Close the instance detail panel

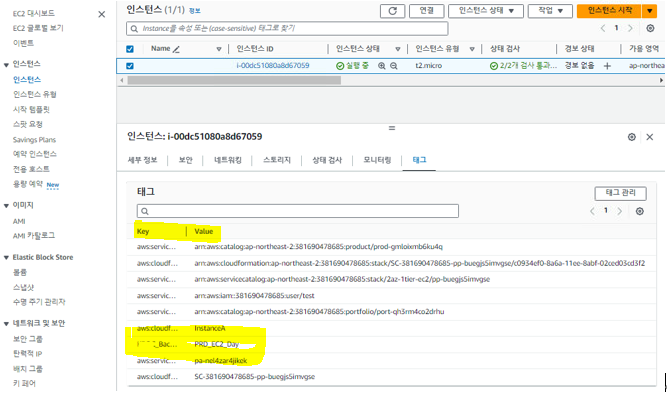tap(650, 137)
